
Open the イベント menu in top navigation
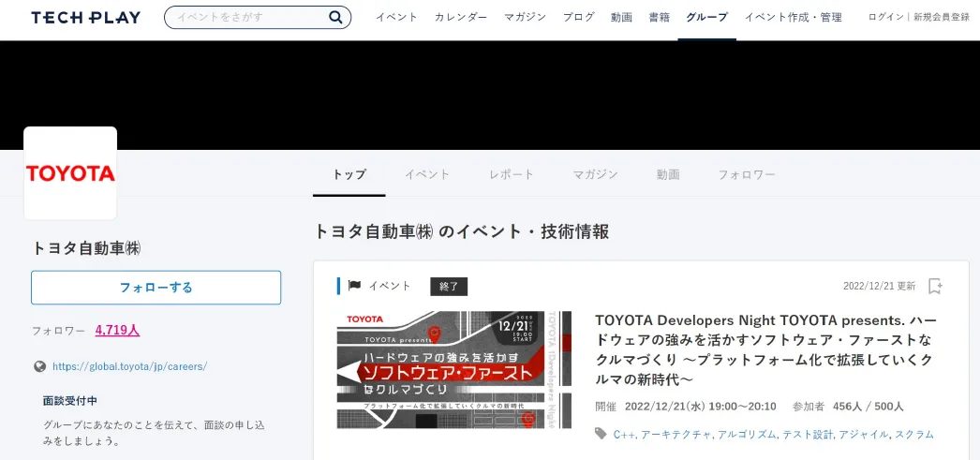tap(396, 18)
